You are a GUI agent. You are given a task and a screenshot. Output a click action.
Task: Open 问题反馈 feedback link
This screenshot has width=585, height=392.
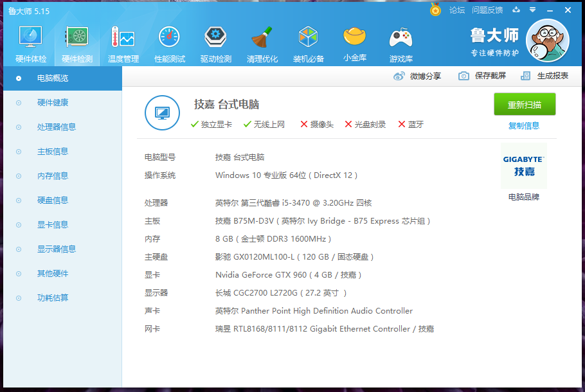coord(487,10)
